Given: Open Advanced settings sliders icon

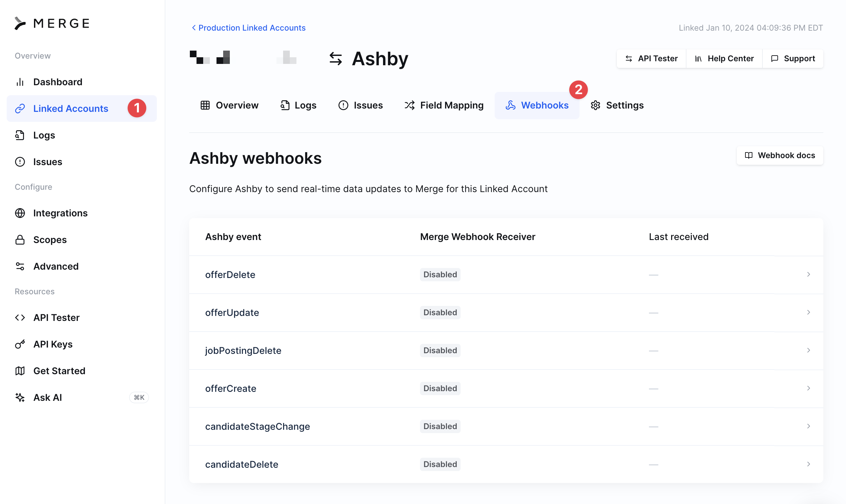Looking at the screenshot, I should tap(20, 266).
